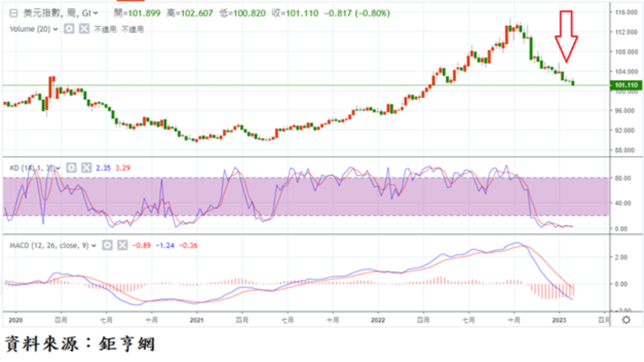The image size is (644, 362).
Task: Open MACD indicator settings icon
Action: (x=107, y=245)
